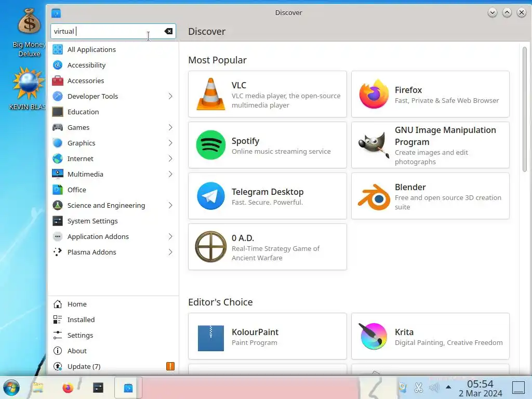Screen dimensions: 532x399
Task: Click the show desktop taskbar button
Action: (518, 387)
